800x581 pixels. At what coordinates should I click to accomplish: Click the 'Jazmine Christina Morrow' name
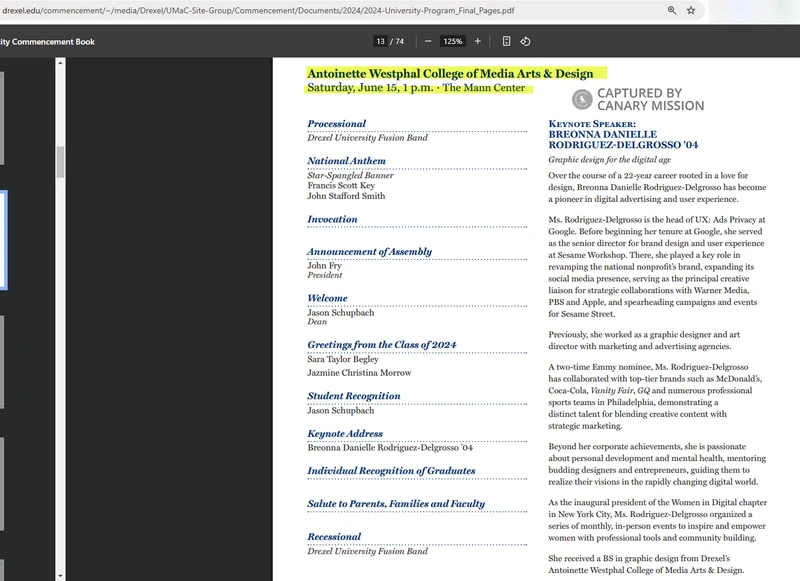tap(359, 373)
